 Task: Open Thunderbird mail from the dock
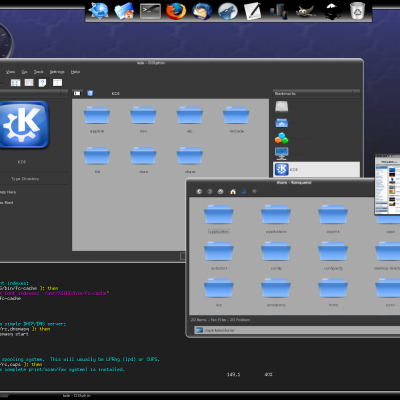pos(202,11)
